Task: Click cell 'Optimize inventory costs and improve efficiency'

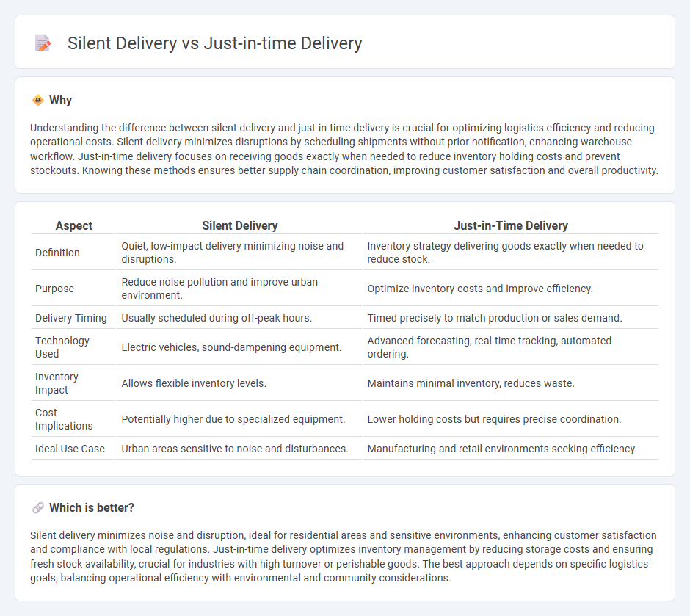Action: click(511, 289)
